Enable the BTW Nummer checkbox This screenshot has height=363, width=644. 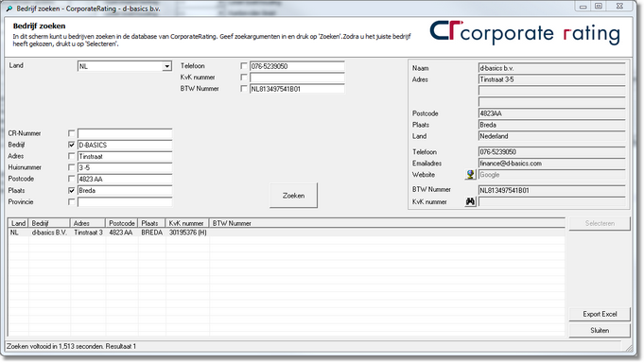tap(244, 89)
